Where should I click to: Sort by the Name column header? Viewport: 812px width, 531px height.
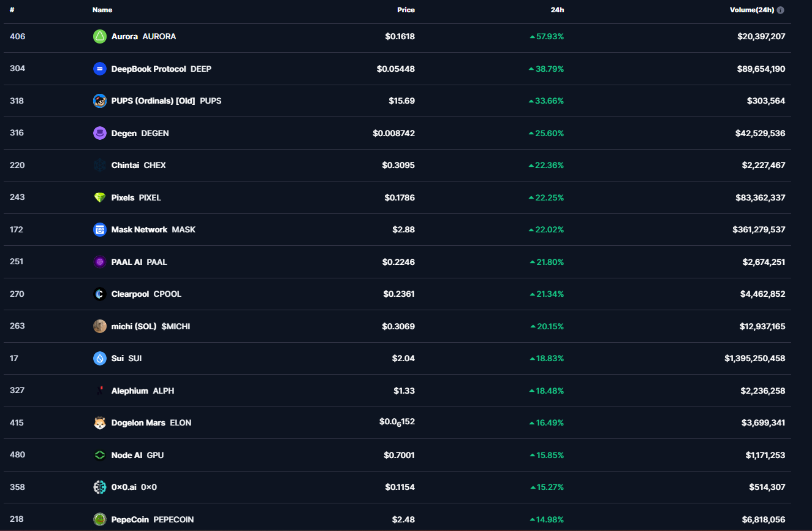point(102,10)
